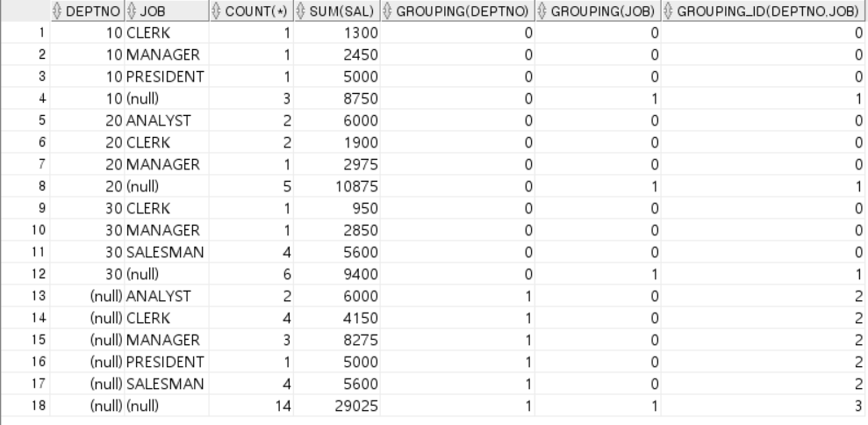Click the count value 14

coord(283,407)
